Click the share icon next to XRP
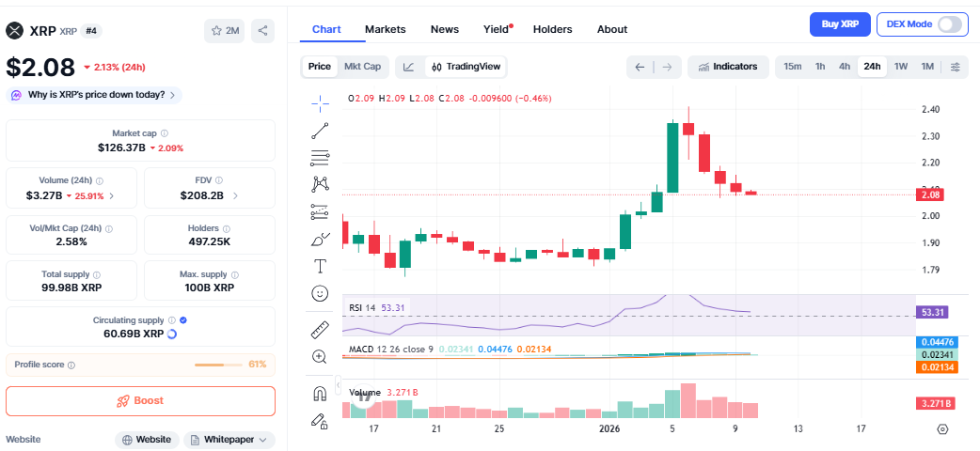 (262, 31)
